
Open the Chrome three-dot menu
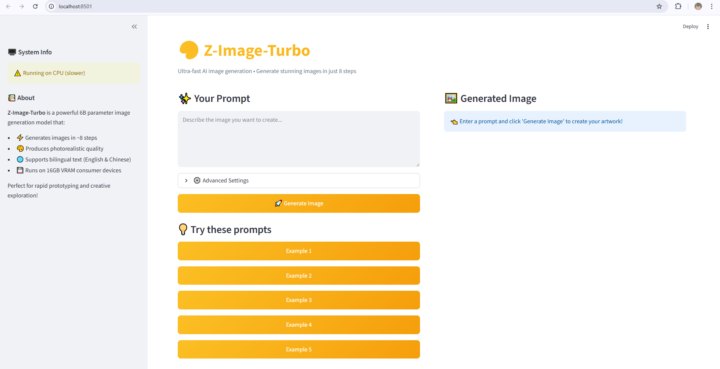[x=711, y=6]
